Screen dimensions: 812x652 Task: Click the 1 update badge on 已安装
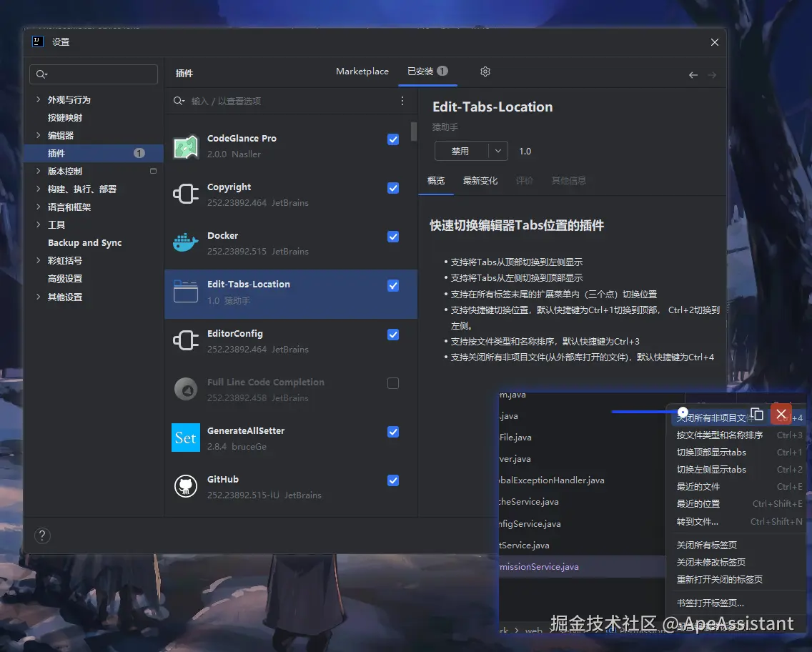coord(442,71)
